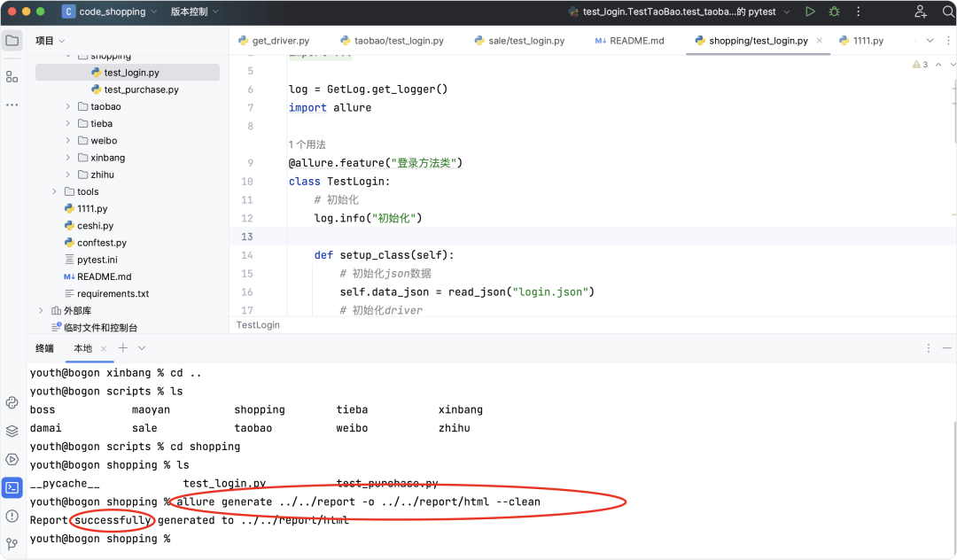This screenshot has height=560, width=957.
Task: Open the Services tool window icon
Action: pyautogui.click(x=12, y=459)
